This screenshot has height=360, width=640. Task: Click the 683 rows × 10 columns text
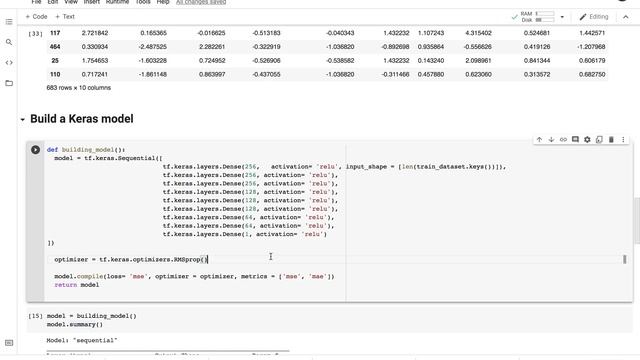[x=78, y=88]
